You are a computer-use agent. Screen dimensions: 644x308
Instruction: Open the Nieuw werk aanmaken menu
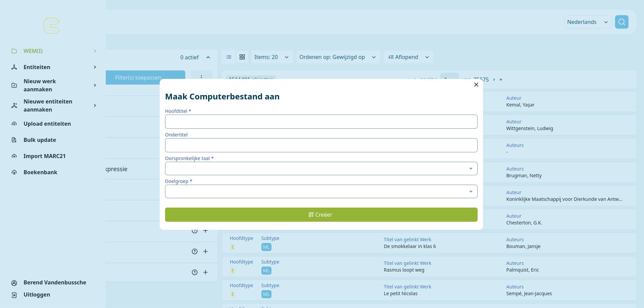[x=95, y=85]
